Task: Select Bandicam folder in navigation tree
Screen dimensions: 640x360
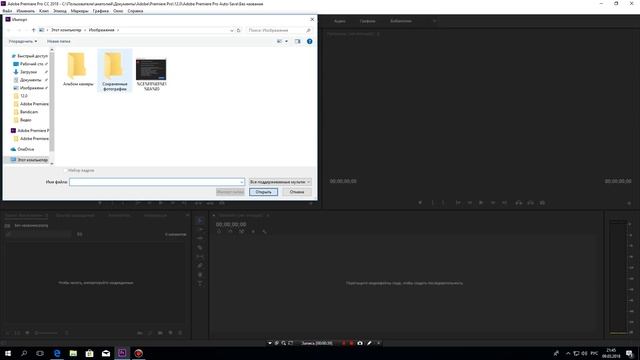Action: 29,112
